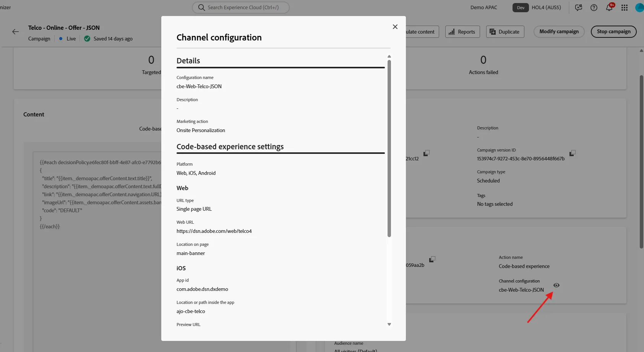The height and width of the screenshot is (352, 644).
Task: Open the Reports button
Action: [462, 32]
